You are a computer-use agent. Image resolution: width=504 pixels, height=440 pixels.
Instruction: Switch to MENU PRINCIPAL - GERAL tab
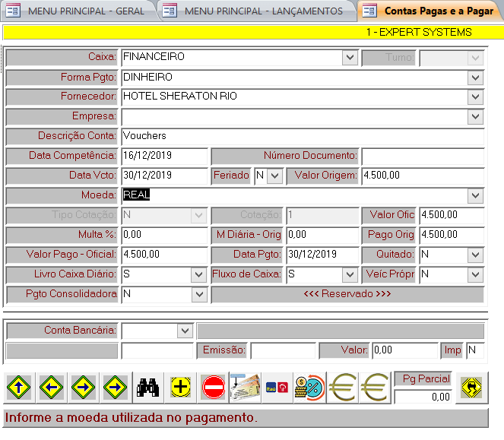(x=78, y=11)
